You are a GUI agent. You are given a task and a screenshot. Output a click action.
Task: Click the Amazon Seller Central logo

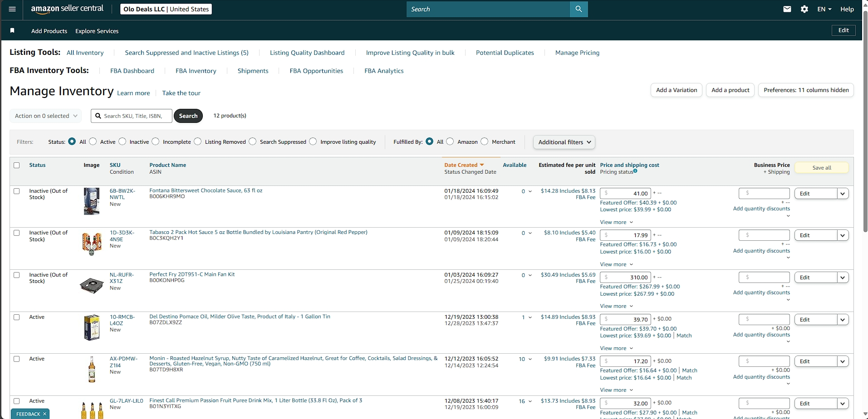click(67, 9)
